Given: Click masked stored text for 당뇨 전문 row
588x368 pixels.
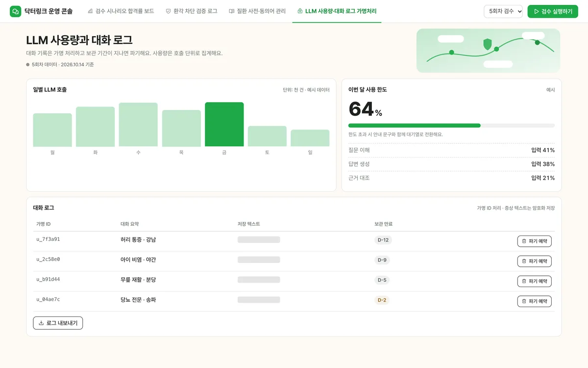Looking at the screenshot, I should (259, 300).
